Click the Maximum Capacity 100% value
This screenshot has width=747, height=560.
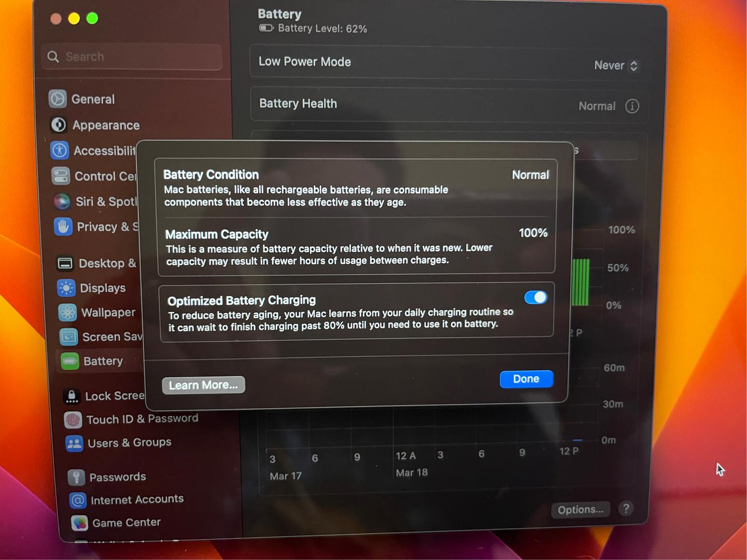coord(533,233)
